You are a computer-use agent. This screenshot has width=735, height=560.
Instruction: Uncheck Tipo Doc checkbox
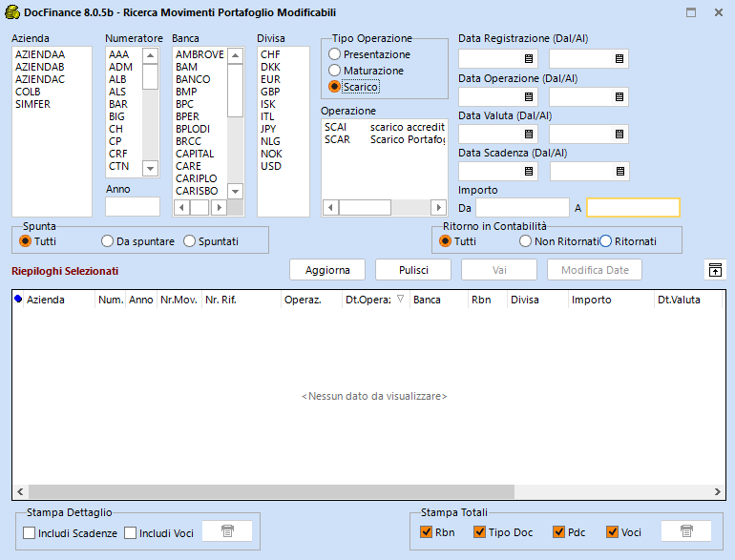pos(479,532)
